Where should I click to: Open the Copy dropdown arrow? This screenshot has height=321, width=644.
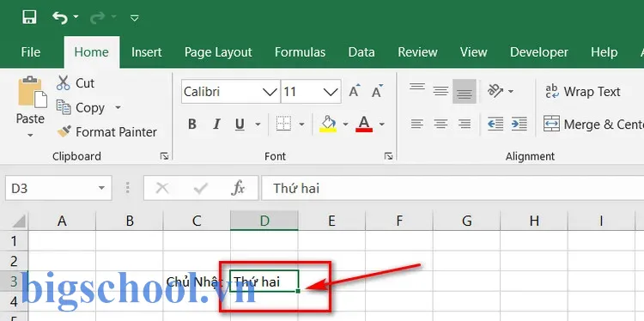(x=118, y=107)
